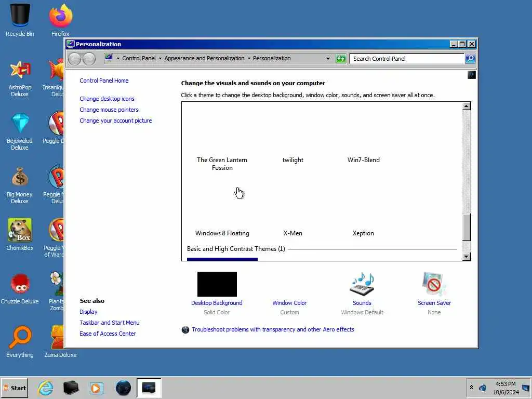Image resolution: width=532 pixels, height=399 pixels.
Task: Open the Everything search desktop icon
Action: tap(20, 342)
